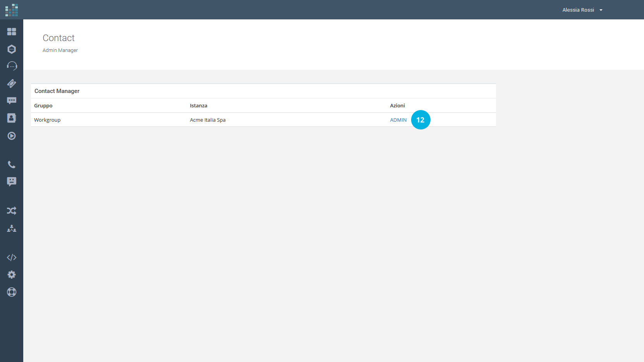The height and width of the screenshot is (362, 644).
Task: Open the ticket icon in sidebar
Action: tap(12, 83)
